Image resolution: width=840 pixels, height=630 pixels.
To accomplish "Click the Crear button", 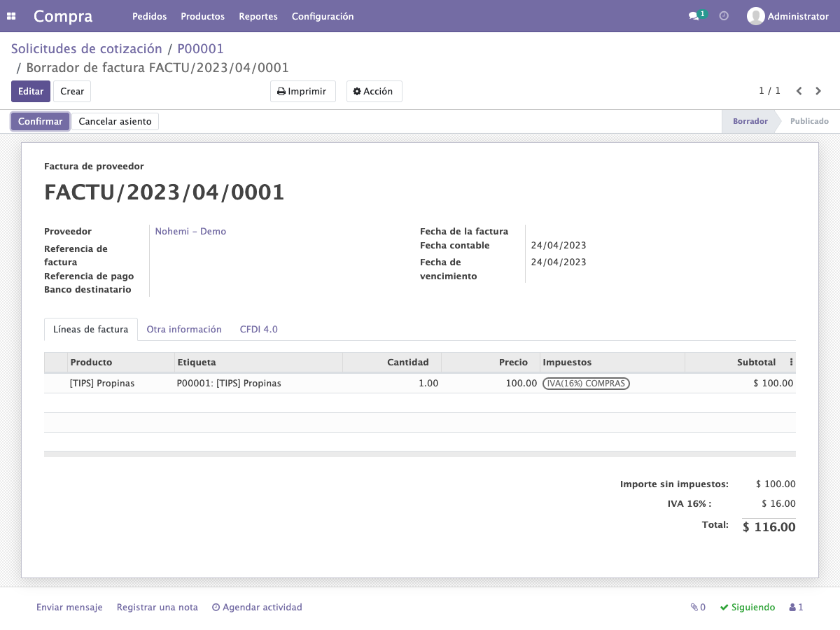I will tap(72, 92).
